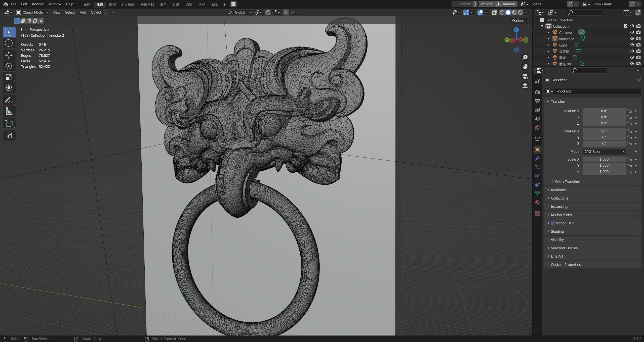644x342 pixels.
Task: Open the Render properties tab
Action: coord(537,92)
